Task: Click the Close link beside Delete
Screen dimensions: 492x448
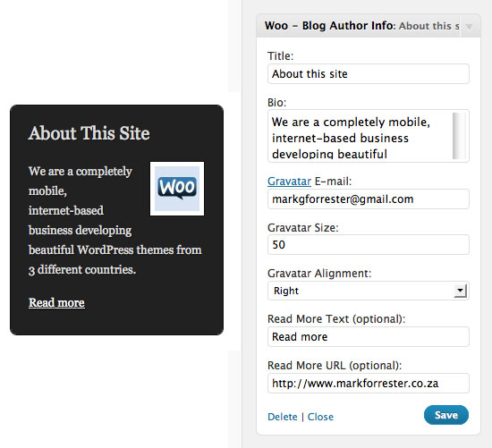Action: point(320,417)
